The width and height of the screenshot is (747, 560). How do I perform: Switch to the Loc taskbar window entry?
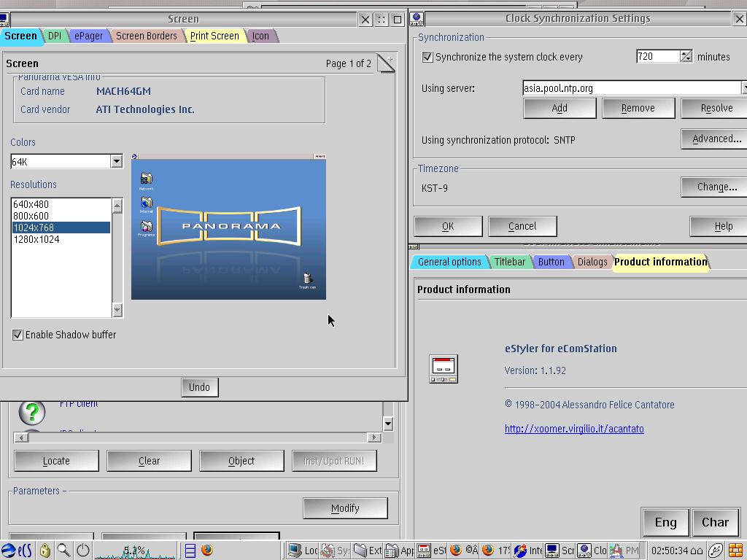[303, 551]
